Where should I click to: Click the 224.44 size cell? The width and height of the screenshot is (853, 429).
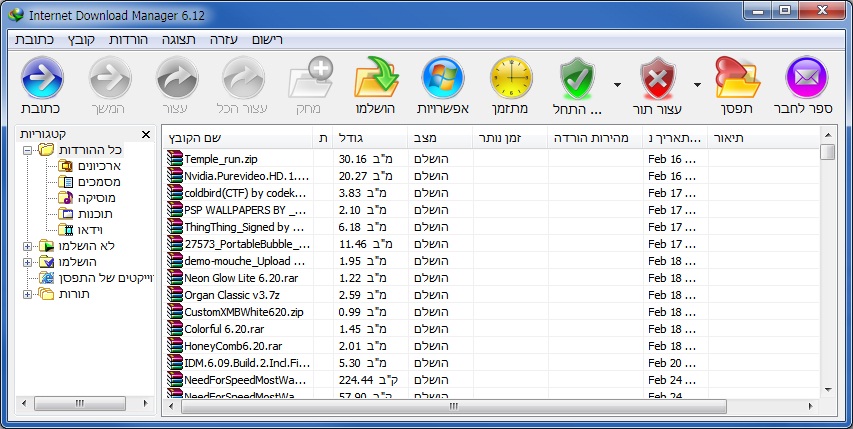pos(370,380)
